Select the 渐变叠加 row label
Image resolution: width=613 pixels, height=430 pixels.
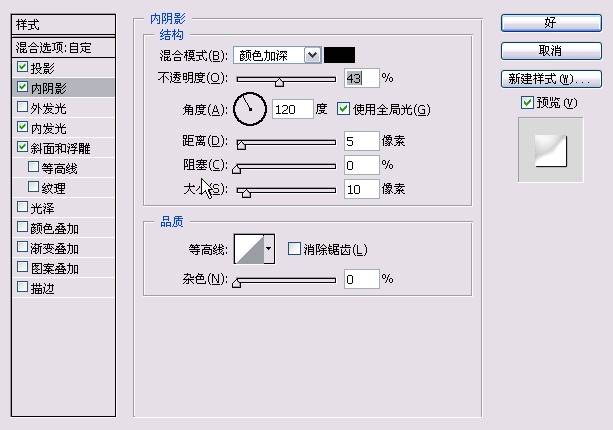(55, 249)
